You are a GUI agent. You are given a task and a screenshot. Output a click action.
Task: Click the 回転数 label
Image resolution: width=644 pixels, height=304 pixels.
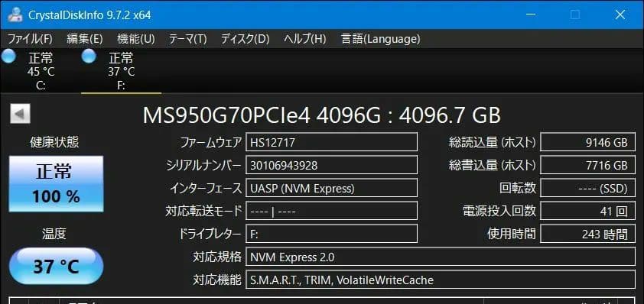tap(518, 189)
